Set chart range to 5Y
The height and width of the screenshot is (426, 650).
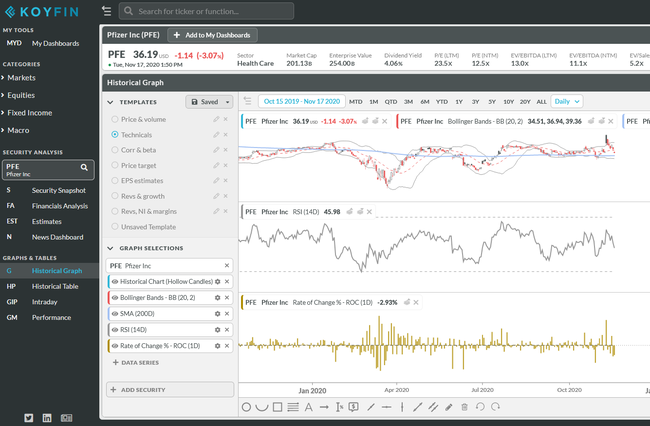(x=492, y=102)
